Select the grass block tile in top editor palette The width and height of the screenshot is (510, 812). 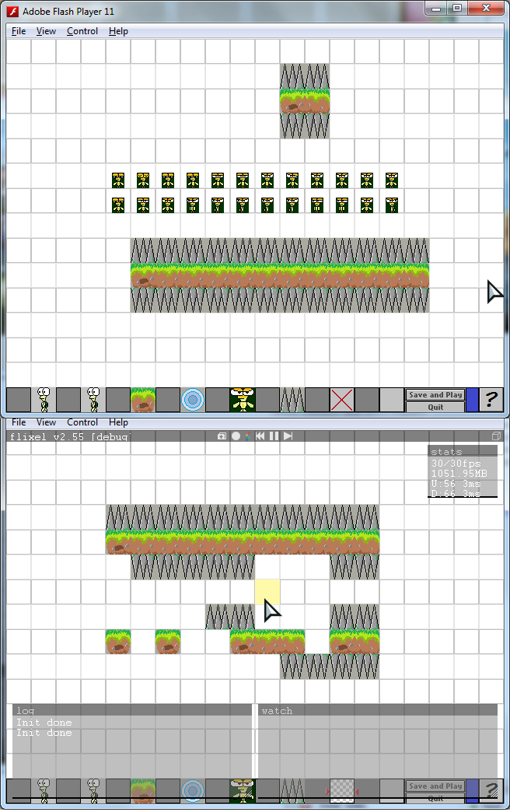(143, 400)
